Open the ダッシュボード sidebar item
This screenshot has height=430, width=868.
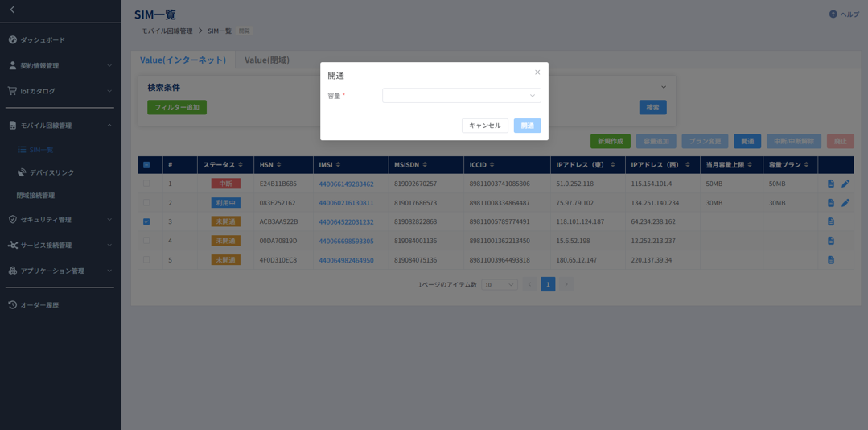click(43, 39)
